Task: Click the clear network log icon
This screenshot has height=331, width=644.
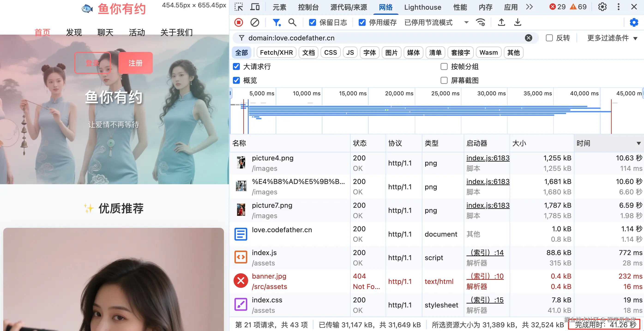Action: (x=255, y=22)
